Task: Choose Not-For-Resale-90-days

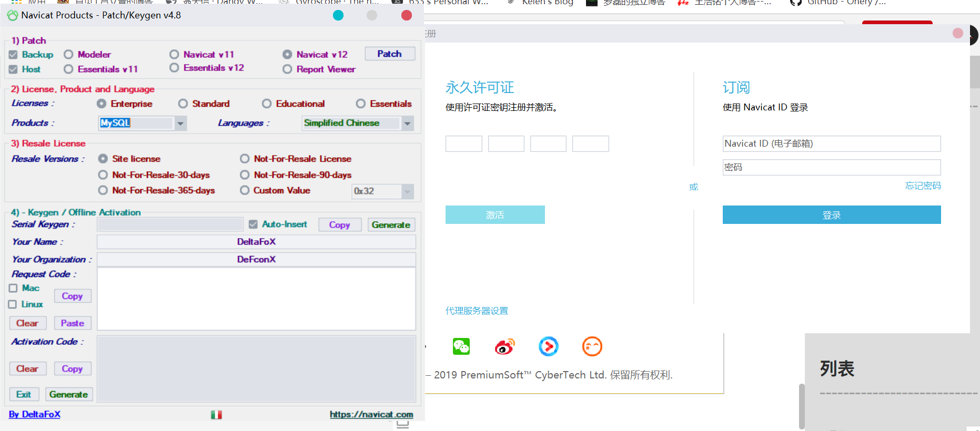Action: pos(245,175)
